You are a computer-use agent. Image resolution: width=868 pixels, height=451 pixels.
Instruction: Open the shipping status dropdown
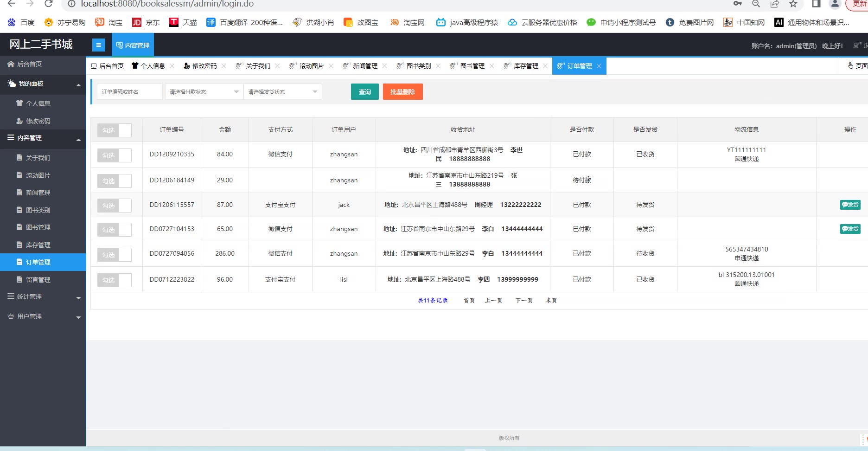pos(282,92)
